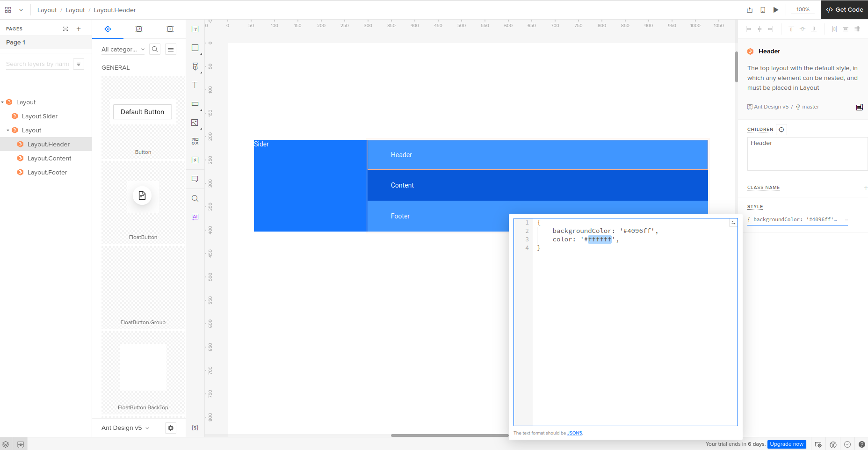
Task: Add a class name with plus icon
Action: pos(865,188)
